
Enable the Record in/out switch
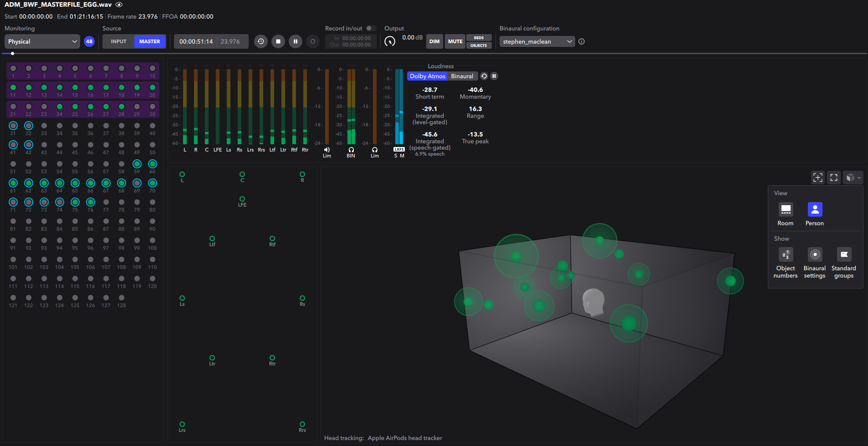click(371, 28)
